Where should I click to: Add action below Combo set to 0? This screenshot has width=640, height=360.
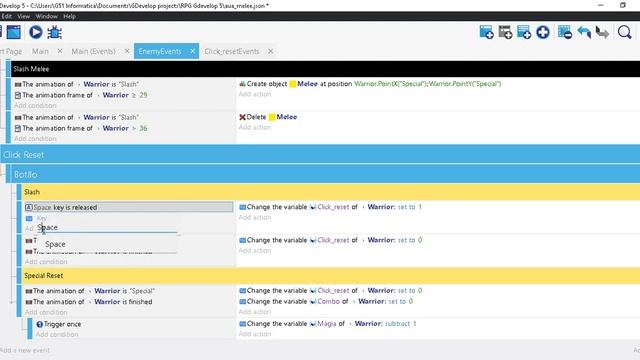pyautogui.click(x=255, y=312)
